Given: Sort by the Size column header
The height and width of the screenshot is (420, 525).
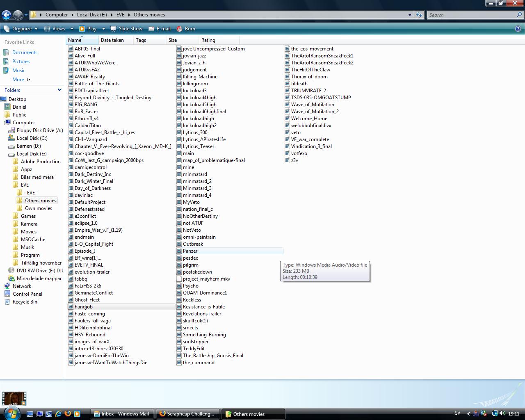Looking at the screenshot, I should pos(183,40).
